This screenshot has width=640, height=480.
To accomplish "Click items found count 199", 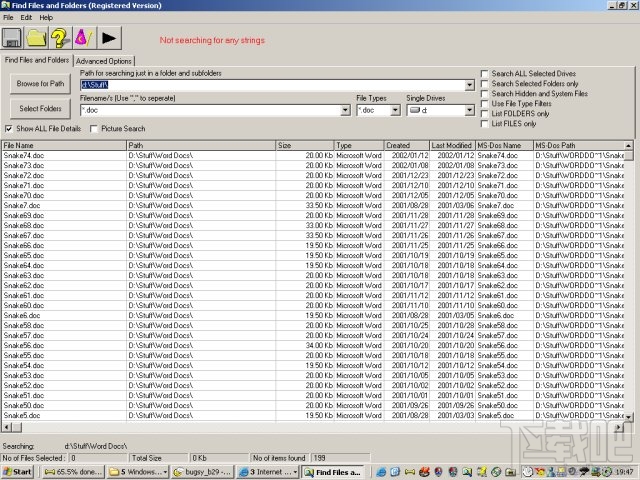I will [340, 458].
